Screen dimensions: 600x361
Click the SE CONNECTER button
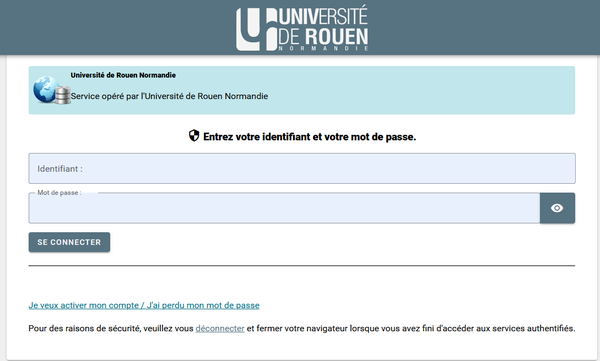(69, 242)
